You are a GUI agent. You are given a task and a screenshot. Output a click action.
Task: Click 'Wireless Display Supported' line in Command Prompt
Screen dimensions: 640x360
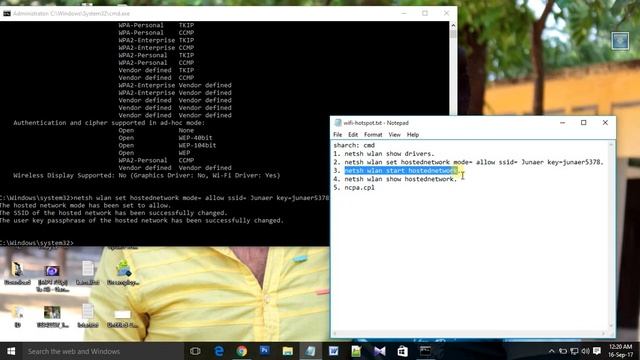point(147,176)
